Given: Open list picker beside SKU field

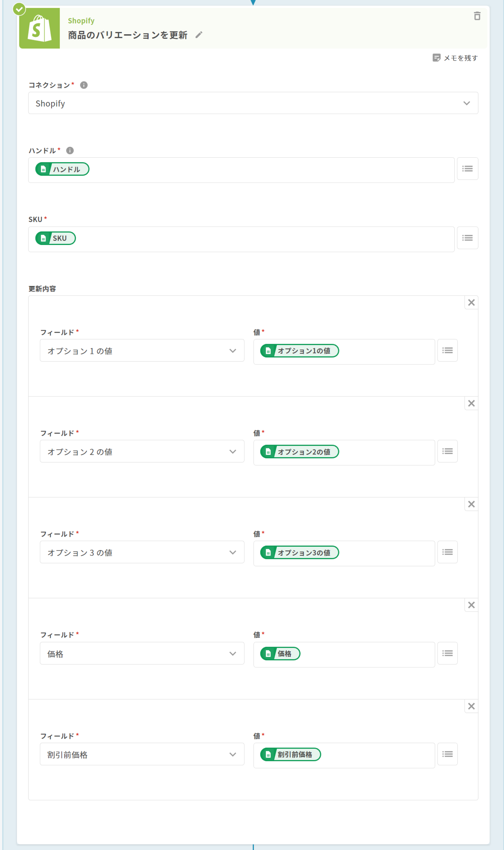Looking at the screenshot, I should click(x=467, y=238).
